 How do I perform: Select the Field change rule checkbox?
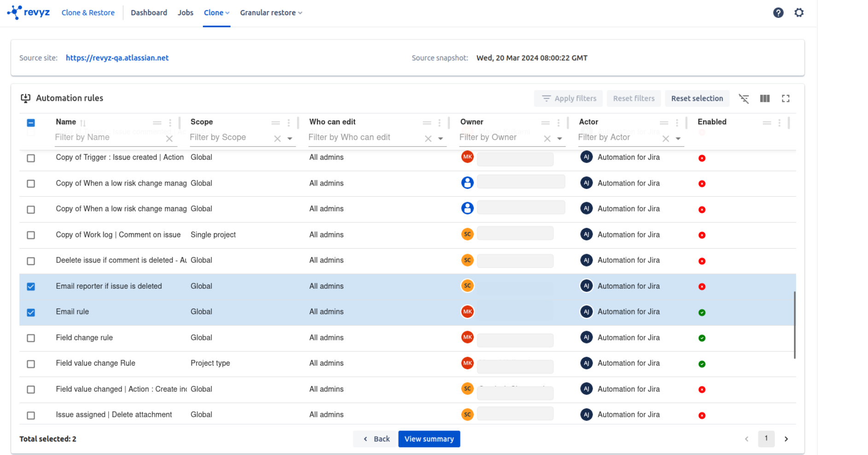[x=31, y=338]
